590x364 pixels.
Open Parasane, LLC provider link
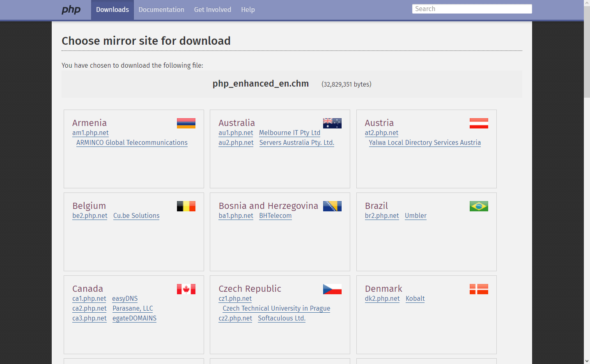pos(133,309)
